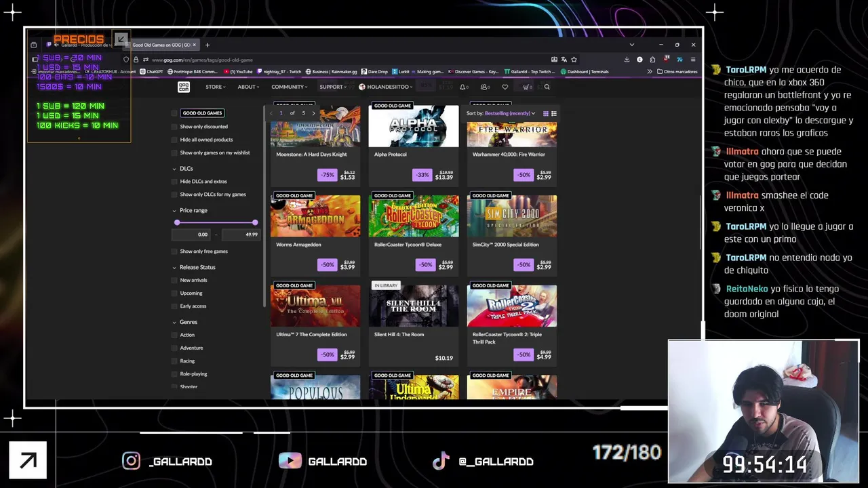The image size is (868, 488).
Task: Open browser downloads icon
Action: pos(627,60)
